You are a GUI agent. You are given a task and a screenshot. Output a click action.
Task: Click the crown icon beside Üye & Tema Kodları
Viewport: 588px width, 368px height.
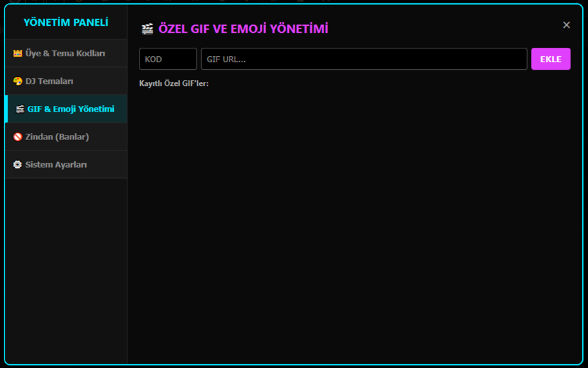pyautogui.click(x=17, y=53)
